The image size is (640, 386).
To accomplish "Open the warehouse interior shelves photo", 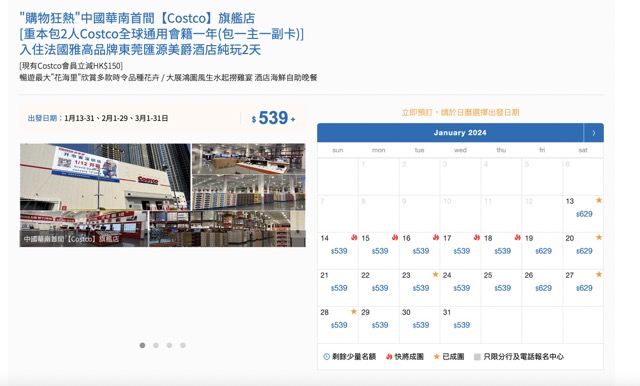I will pos(249,193).
